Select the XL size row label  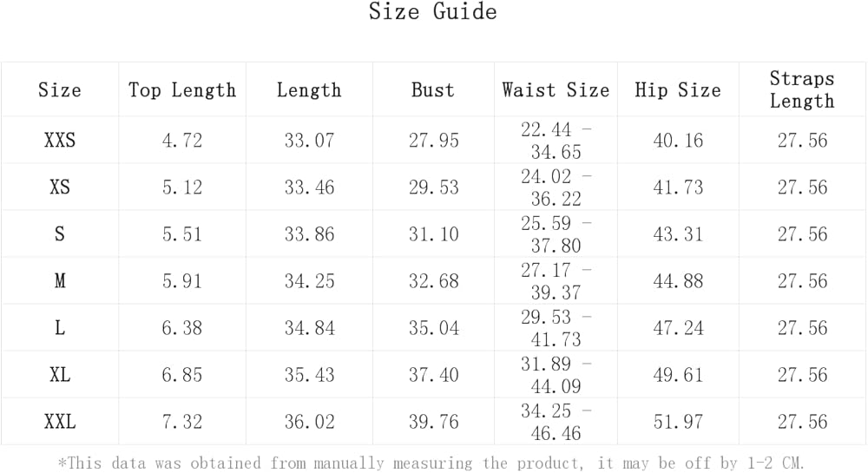(60, 375)
